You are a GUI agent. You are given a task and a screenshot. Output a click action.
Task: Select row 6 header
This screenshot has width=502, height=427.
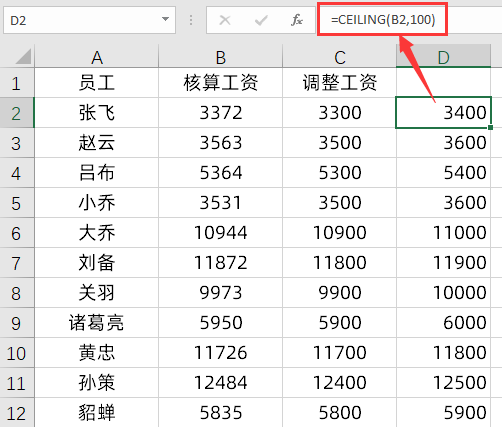(x=17, y=233)
